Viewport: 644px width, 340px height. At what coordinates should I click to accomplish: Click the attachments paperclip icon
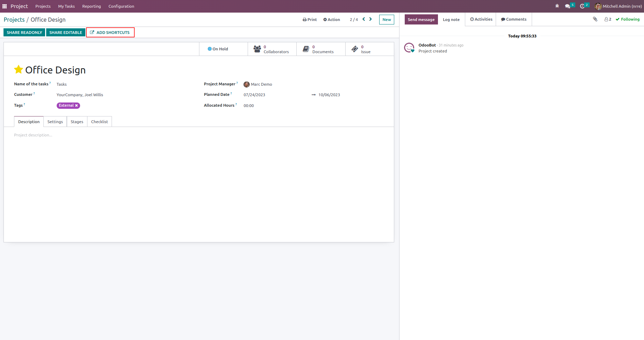click(x=595, y=19)
